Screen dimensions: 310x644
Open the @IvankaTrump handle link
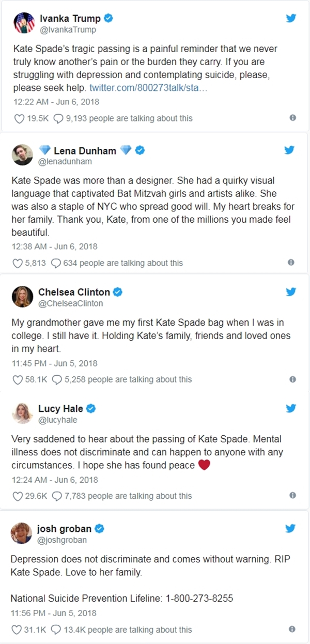[68, 29]
